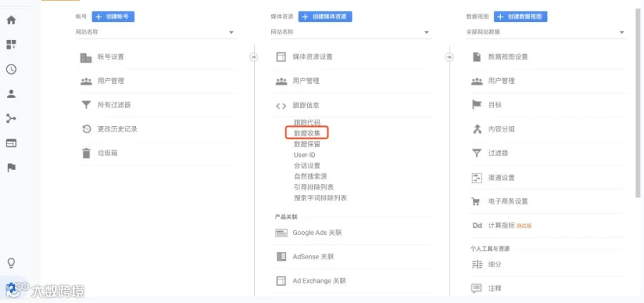644x303 pixels.
Task: Open 电子商务设置 link
Action: click(507, 201)
